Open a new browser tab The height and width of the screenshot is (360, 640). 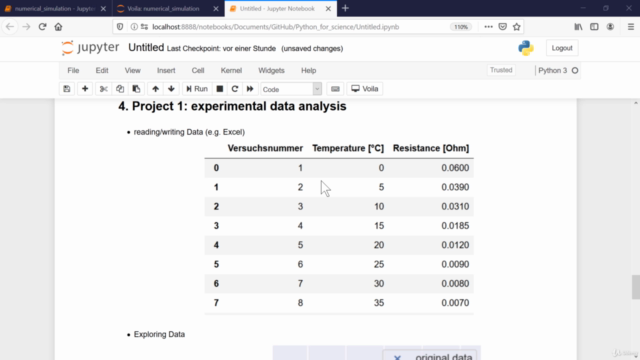[345, 8]
